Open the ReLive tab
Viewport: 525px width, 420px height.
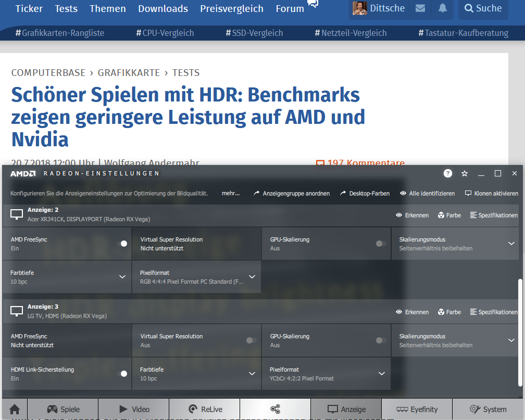click(205, 409)
